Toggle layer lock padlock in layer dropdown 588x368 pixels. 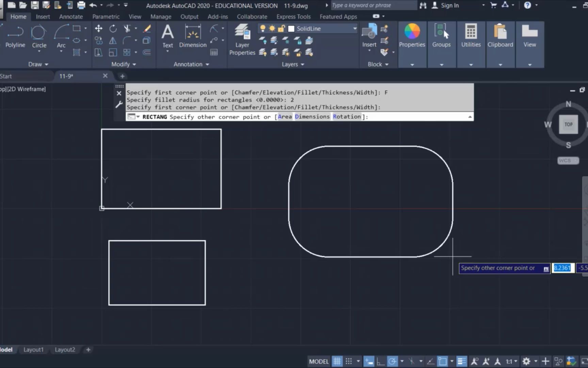click(x=281, y=29)
